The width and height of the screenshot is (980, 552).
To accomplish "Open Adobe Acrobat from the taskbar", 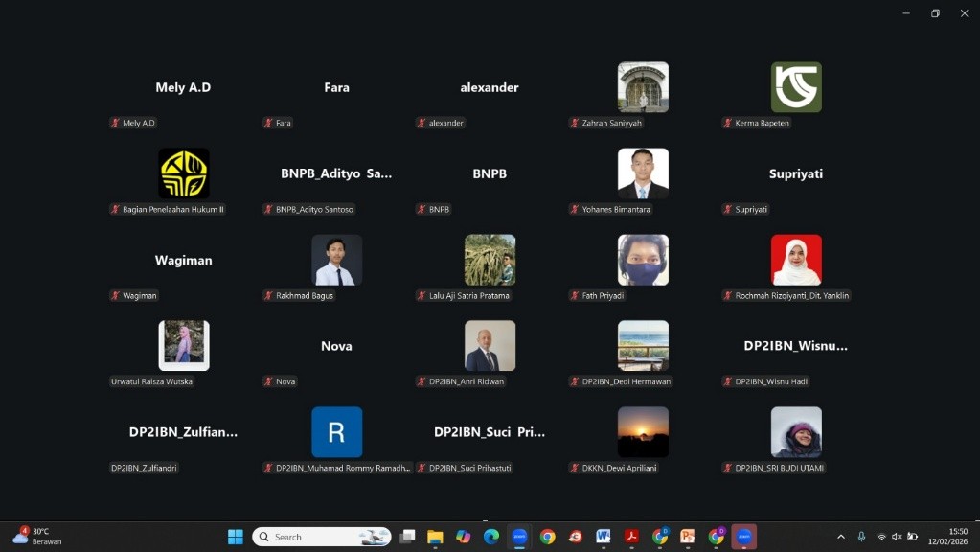I will point(631,537).
